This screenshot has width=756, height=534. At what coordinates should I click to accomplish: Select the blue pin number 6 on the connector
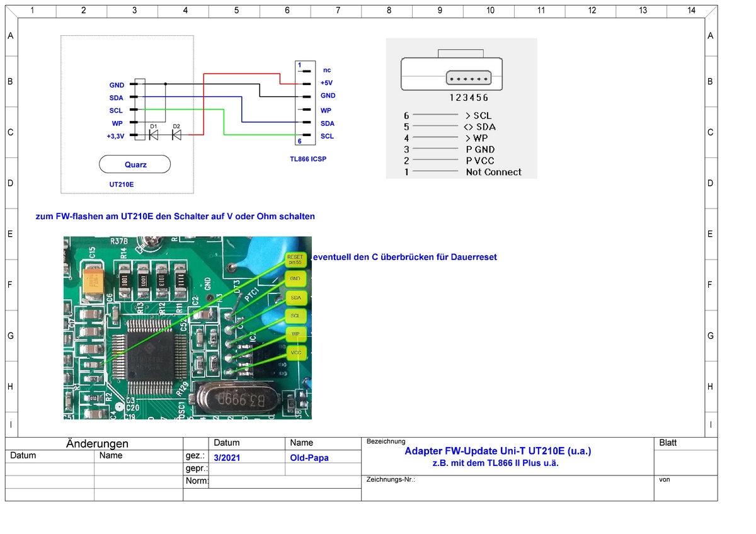pos(300,141)
